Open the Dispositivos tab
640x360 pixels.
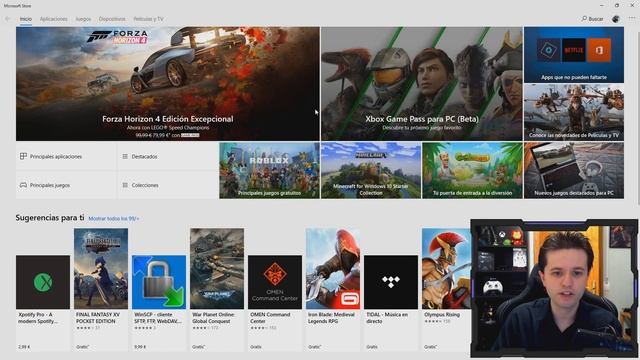(x=112, y=19)
